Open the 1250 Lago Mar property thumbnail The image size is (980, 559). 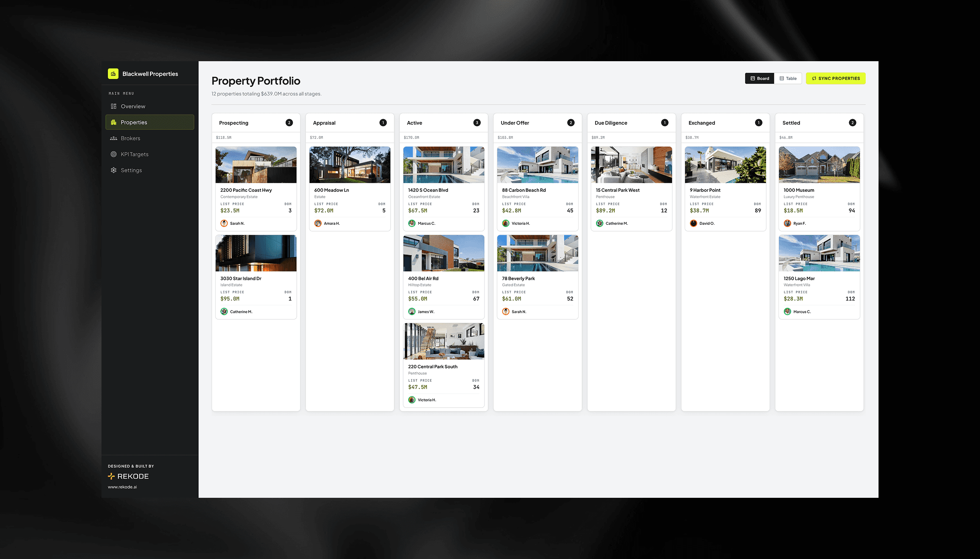coord(819,253)
